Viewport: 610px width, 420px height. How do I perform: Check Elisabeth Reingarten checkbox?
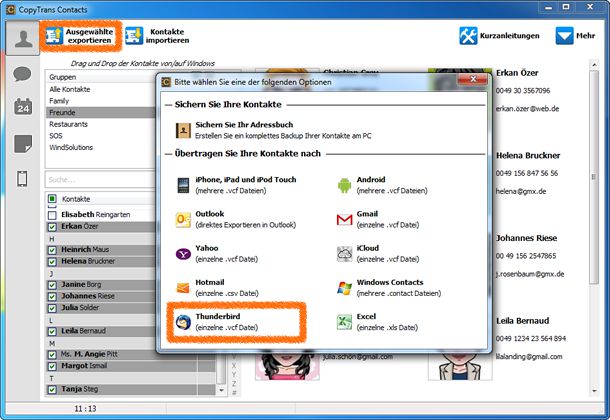[x=52, y=215]
